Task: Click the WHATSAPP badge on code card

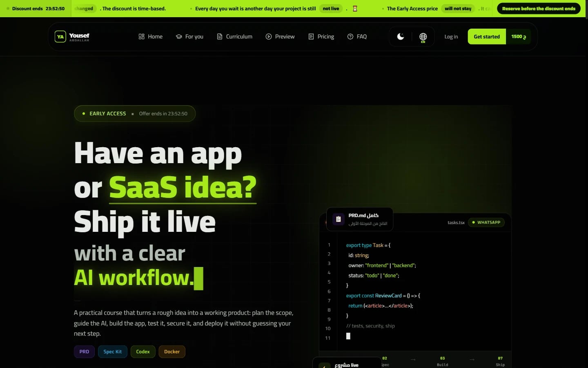Action: point(486,222)
